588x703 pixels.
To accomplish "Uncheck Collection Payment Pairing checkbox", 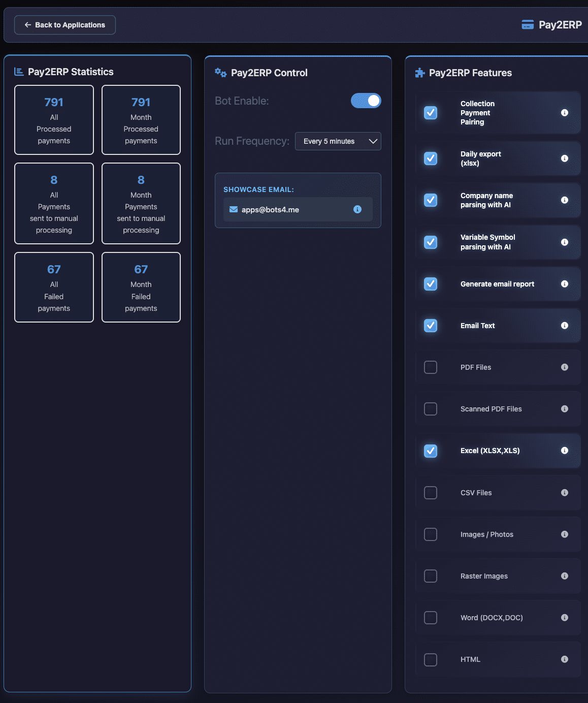I will [x=431, y=113].
